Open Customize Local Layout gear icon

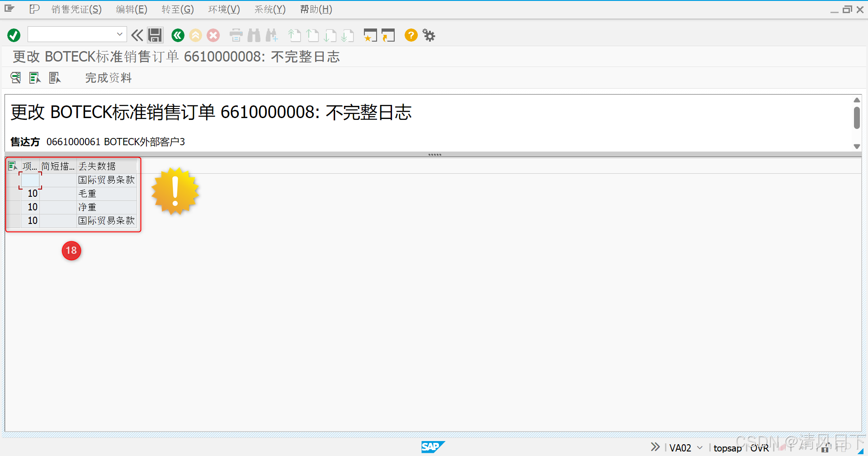click(429, 35)
